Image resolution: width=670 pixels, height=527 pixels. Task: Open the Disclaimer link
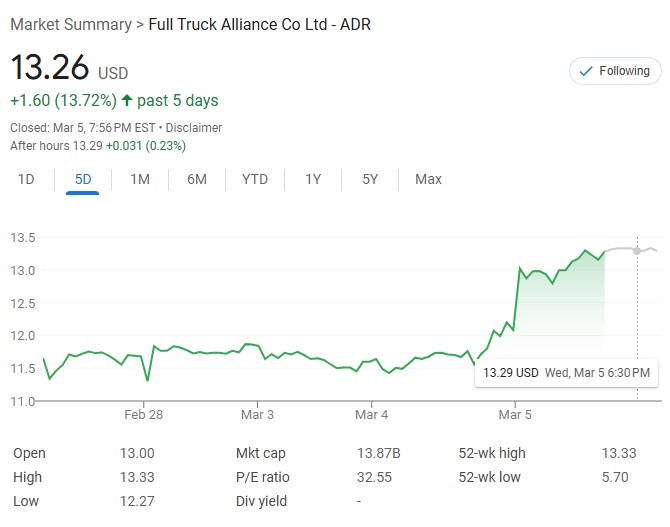194,128
